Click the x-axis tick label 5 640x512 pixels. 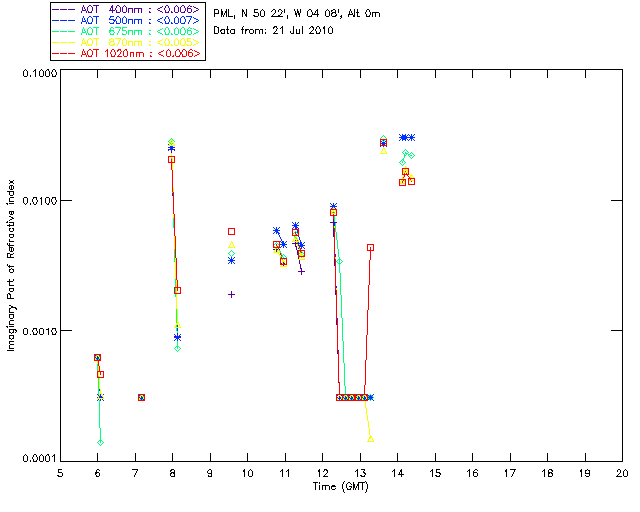pos(60,473)
